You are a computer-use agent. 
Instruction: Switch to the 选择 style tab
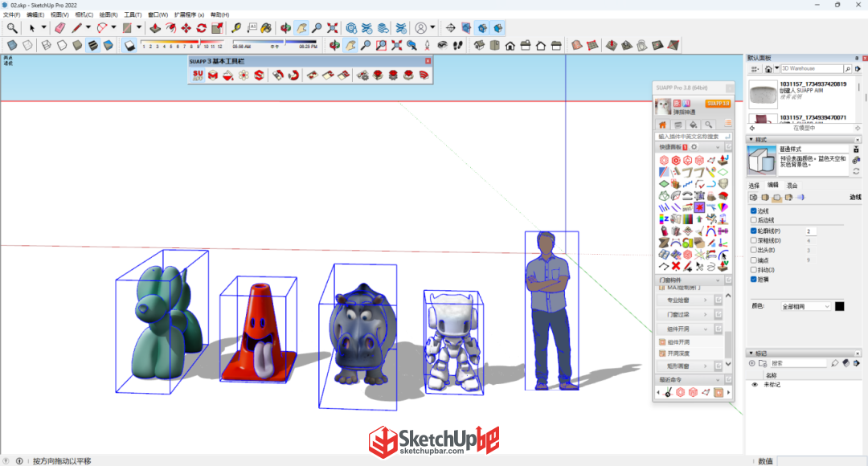[x=754, y=186]
